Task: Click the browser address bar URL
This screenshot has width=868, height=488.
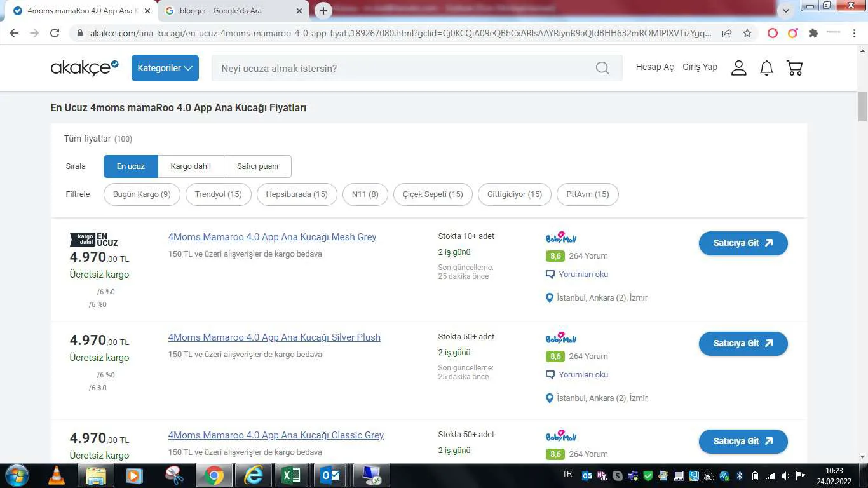Action: point(400,33)
